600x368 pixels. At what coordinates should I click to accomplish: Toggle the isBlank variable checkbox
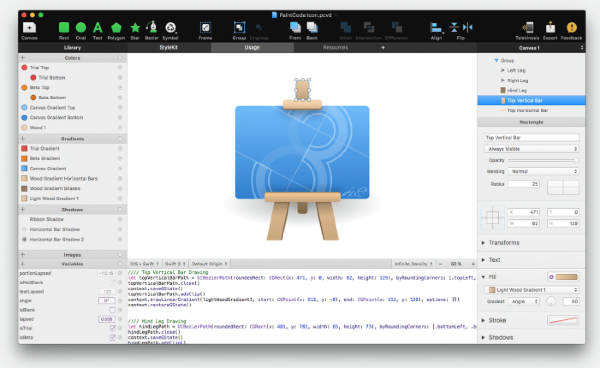tap(112, 310)
